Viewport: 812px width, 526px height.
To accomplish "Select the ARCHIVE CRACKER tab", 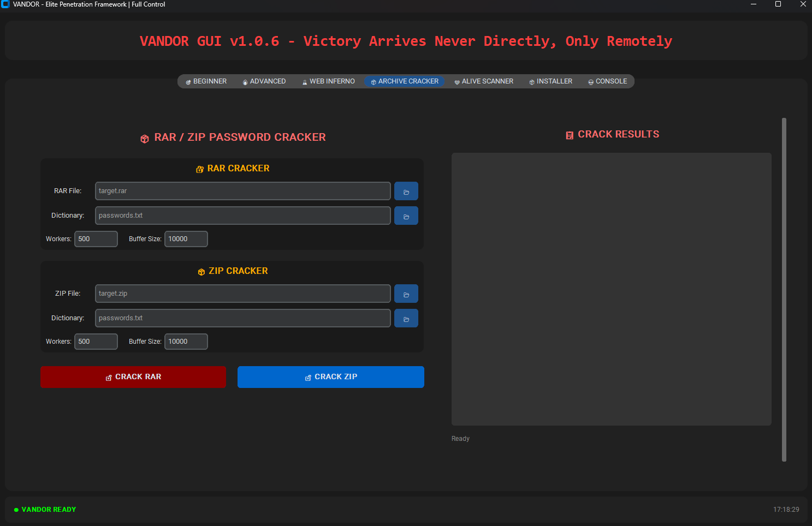I will tap(405, 81).
